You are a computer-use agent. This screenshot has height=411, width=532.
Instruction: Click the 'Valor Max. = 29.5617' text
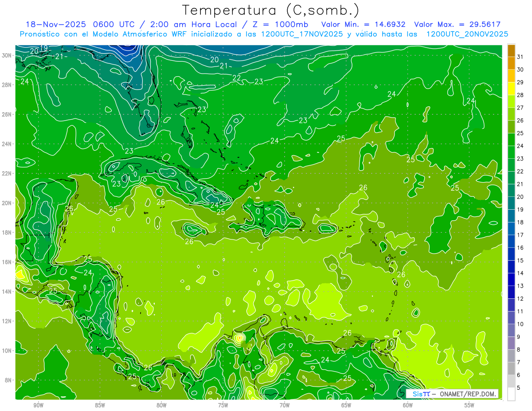coord(458,24)
